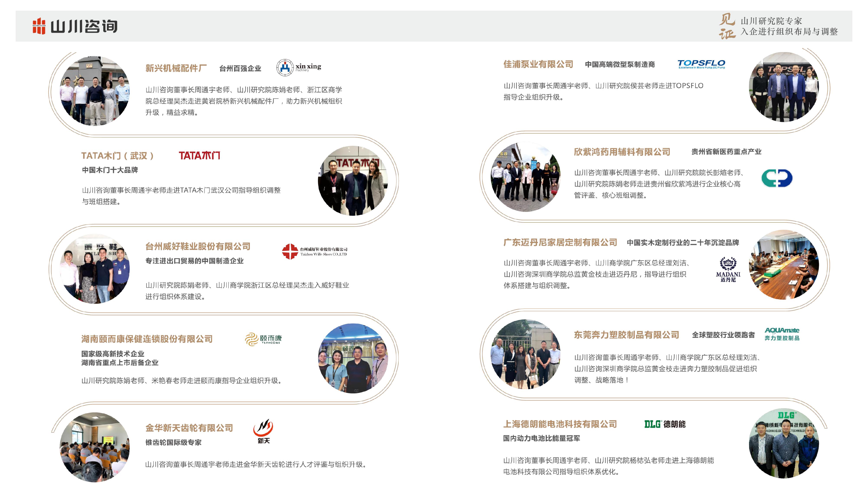Open the 迈丹尼 meeting room photo
868x488 pixels.
pyautogui.click(x=784, y=265)
